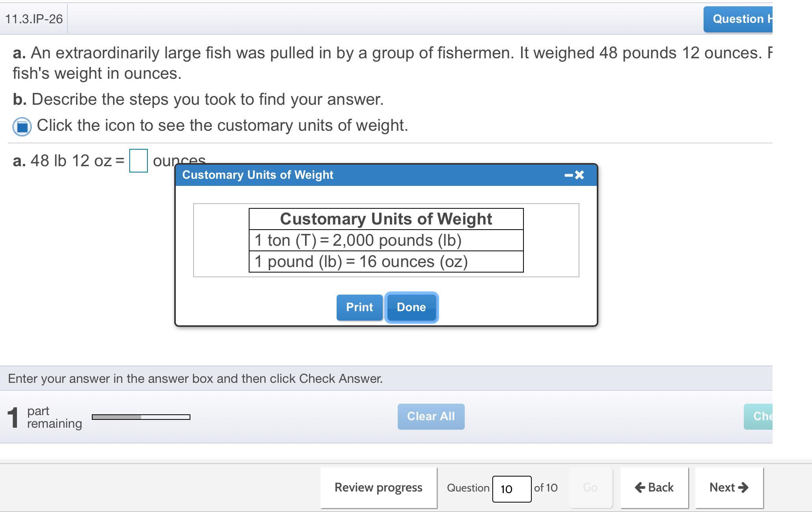Image resolution: width=812 pixels, height=512 pixels.
Task: Click the ounces answer input box
Action: (x=138, y=161)
